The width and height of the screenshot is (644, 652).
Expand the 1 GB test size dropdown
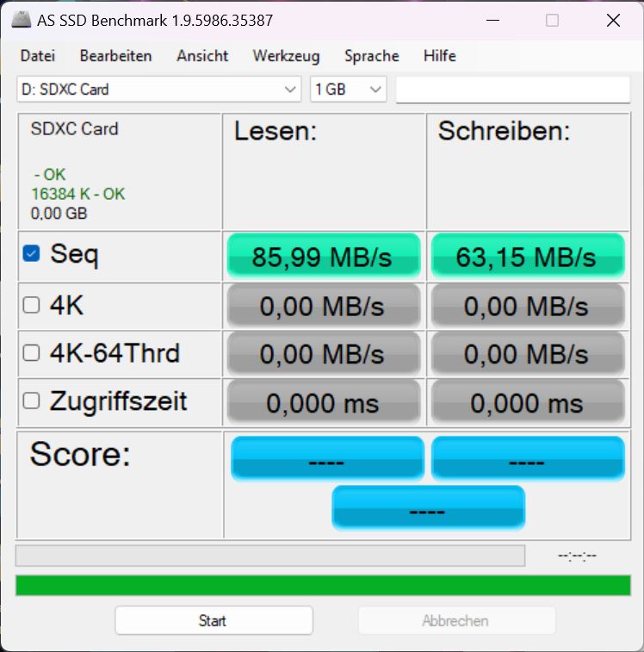349,89
